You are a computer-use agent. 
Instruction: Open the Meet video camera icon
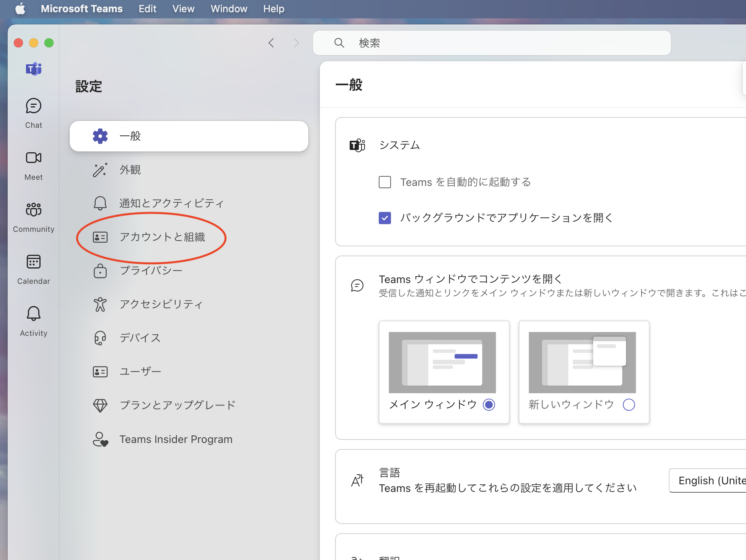[34, 158]
